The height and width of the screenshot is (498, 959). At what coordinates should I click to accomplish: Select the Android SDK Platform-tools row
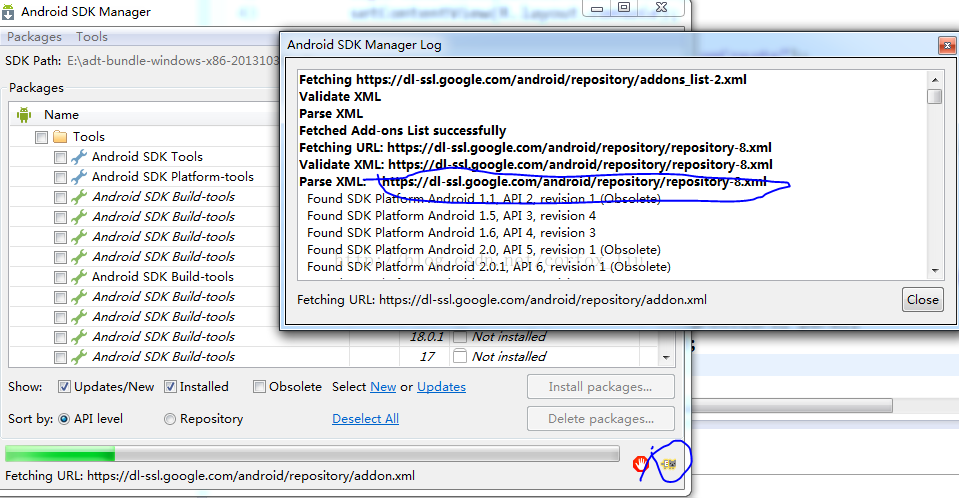(172, 177)
